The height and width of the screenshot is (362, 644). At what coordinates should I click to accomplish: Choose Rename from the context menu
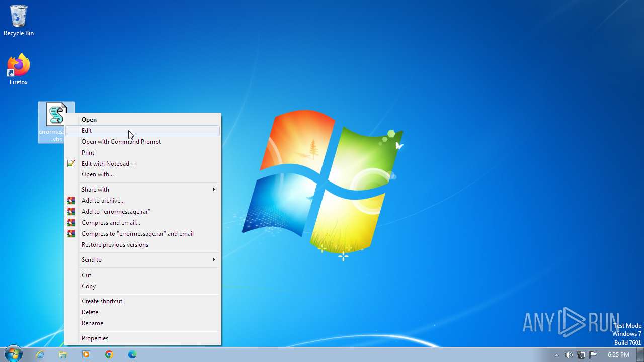pyautogui.click(x=143, y=323)
